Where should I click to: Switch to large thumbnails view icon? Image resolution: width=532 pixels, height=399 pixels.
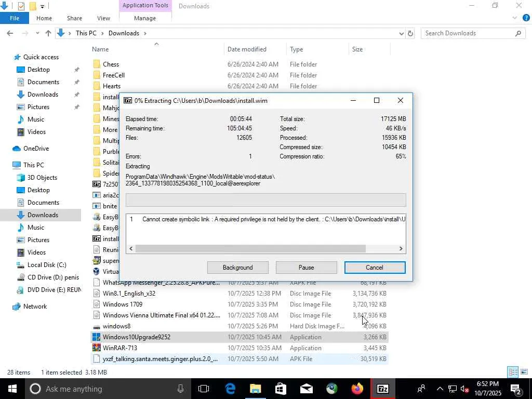click(x=524, y=372)
